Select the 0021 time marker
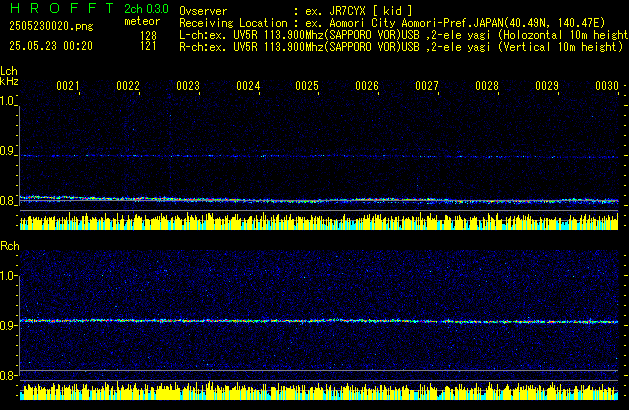Viewport: 629px width, 410px height. pyautogui.click(x=68, y=86)
